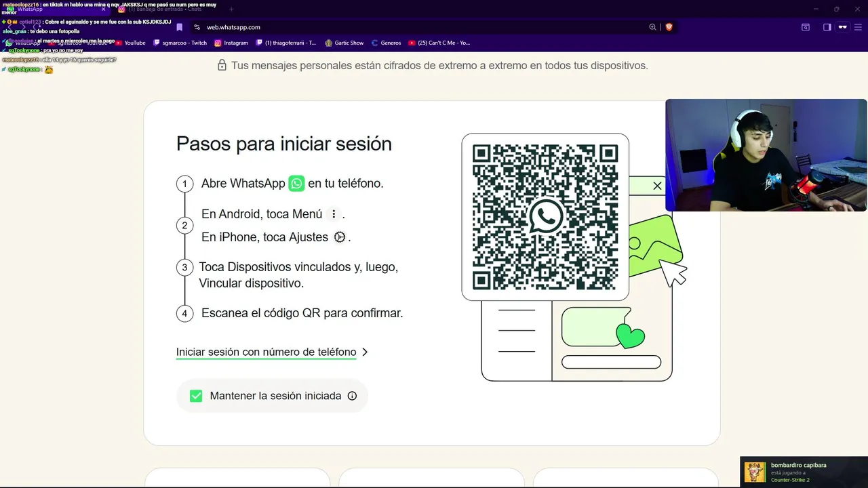The image size is (868, 488).
Task: Toggle the browser sidebar panel icon
Action: coord(827,27)
